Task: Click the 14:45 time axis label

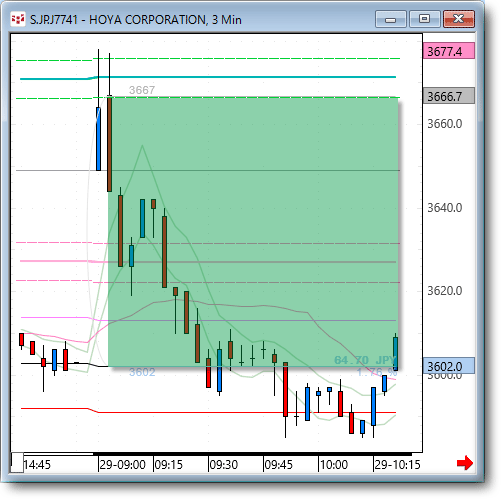Action: 37,464
